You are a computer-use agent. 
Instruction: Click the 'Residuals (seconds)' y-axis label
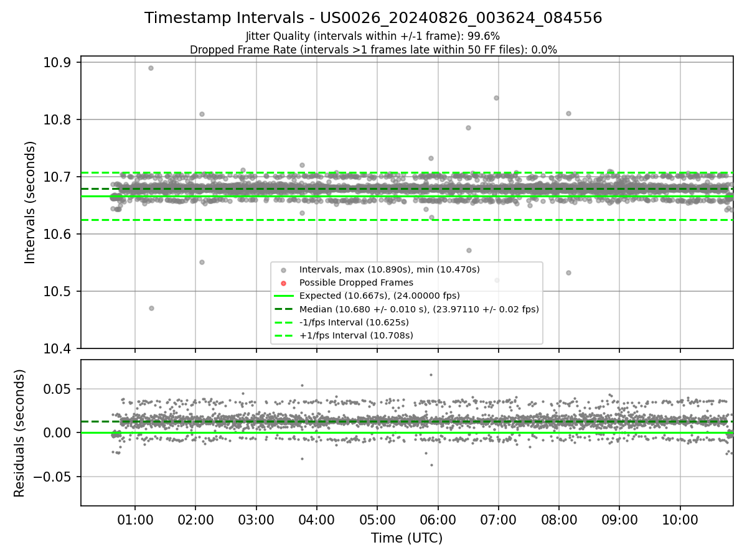[x=19, y=433]
